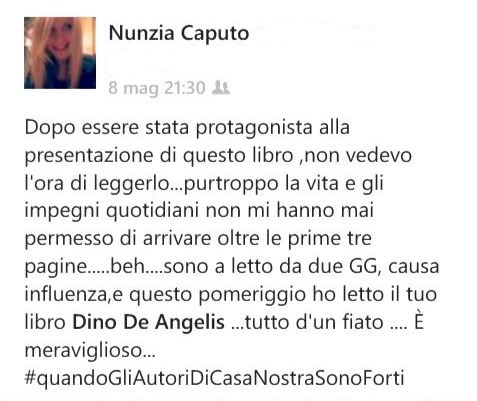Click the word "pagine" in the post text

(x=55, y=267)
